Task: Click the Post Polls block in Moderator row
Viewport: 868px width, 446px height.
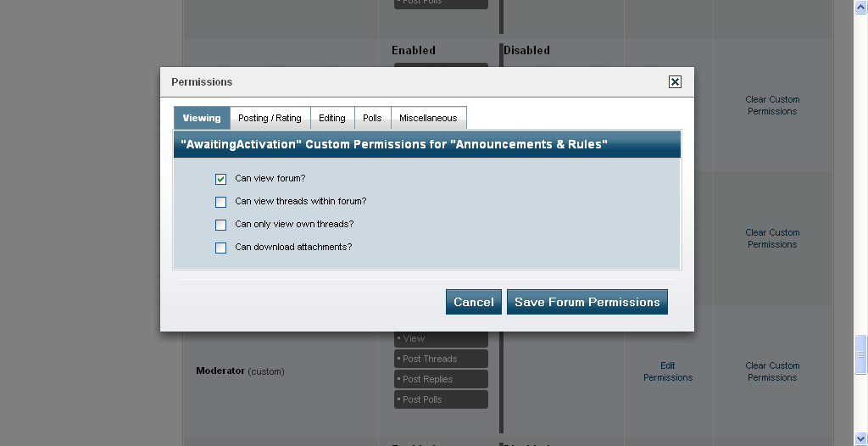Action: click(x=441, y=399)
